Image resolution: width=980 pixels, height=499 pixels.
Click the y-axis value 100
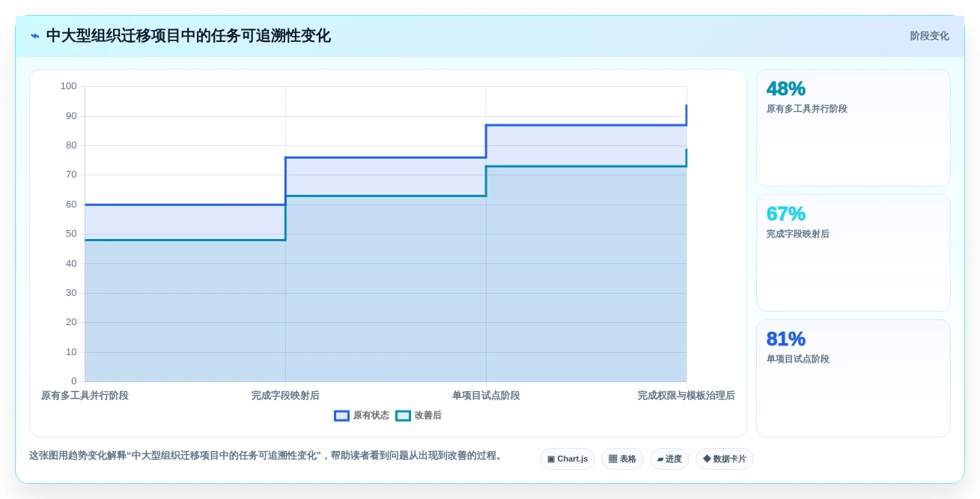(x=69, y=86)
